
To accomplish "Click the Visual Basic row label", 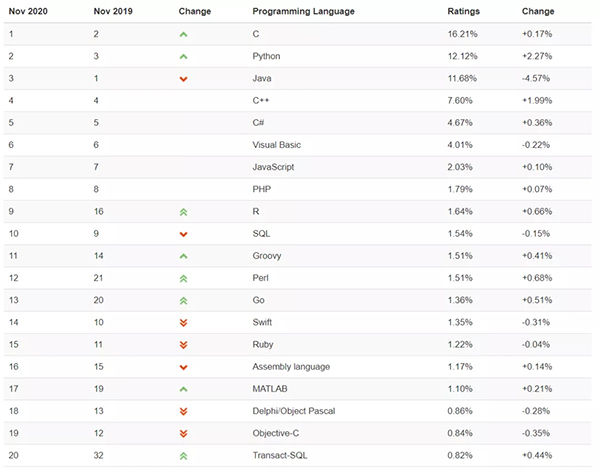I will [x=277, y=144].
